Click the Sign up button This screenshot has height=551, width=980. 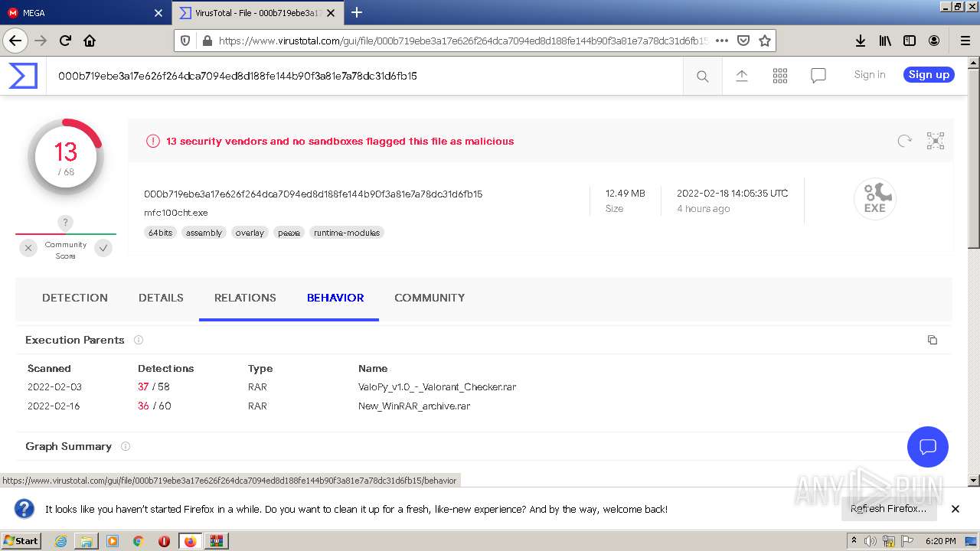tap(929, 74)
